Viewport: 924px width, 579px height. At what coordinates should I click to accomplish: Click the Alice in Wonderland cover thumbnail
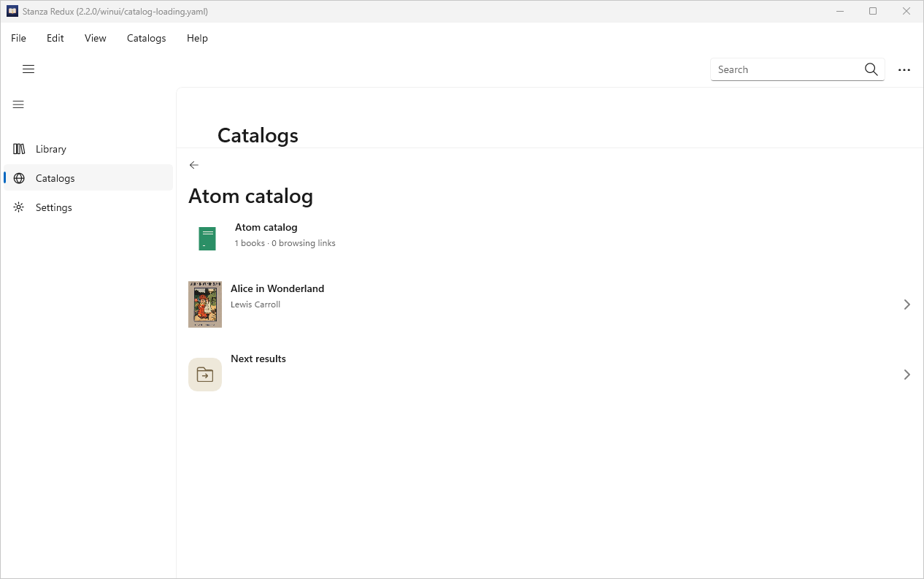click(205, 304)
